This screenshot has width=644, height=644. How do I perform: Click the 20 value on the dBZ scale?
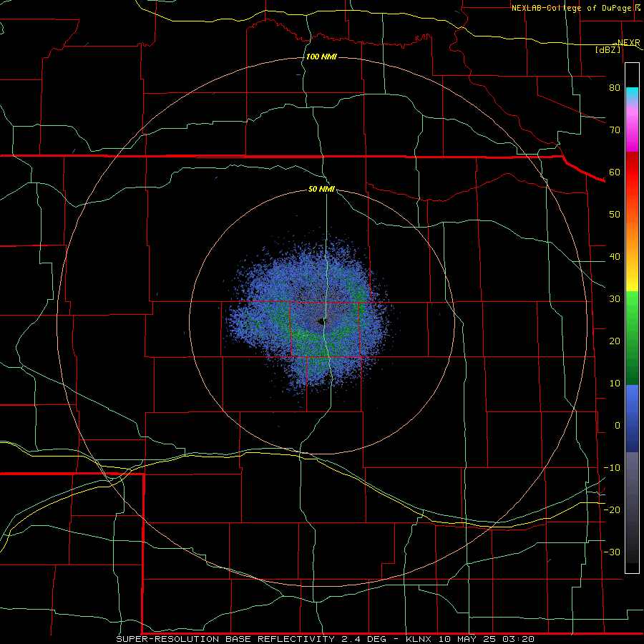click(615, 341)
